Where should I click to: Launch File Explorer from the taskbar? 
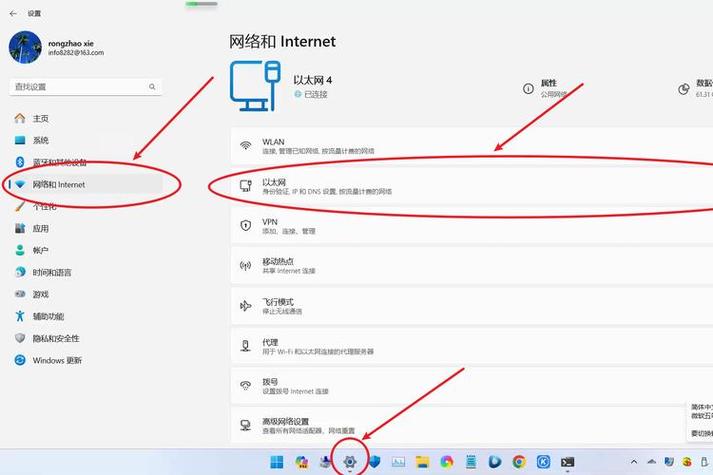tap(422, 462)
